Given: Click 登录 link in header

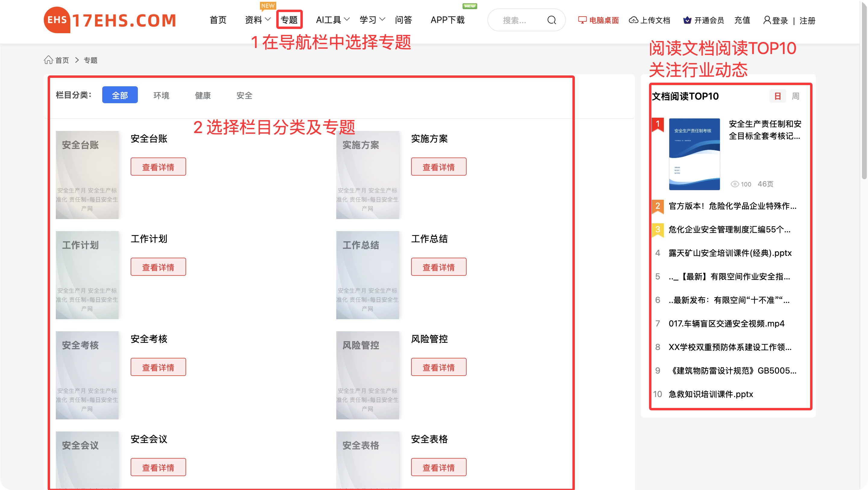Looking at the screenshot, I should click(x=781, y=21).
